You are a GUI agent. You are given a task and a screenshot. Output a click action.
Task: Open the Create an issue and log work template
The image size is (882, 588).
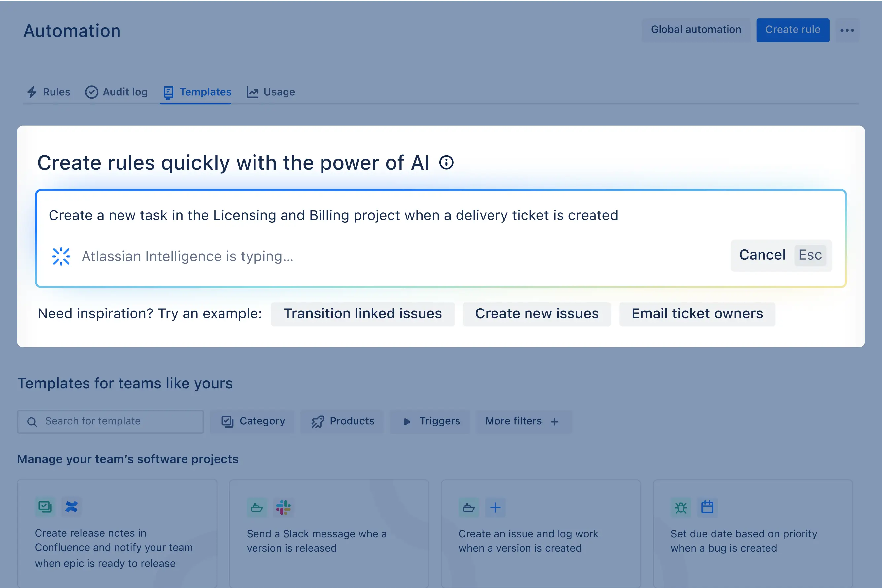tap(541, 534)
